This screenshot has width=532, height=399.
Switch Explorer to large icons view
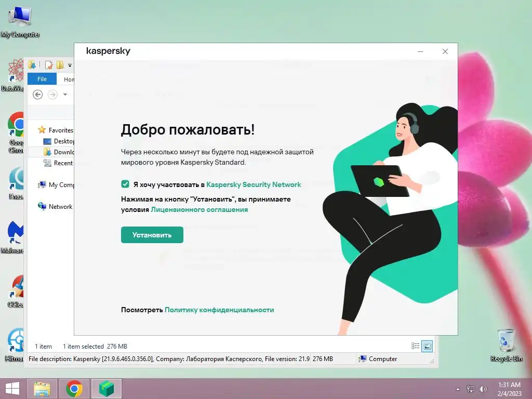427,346
